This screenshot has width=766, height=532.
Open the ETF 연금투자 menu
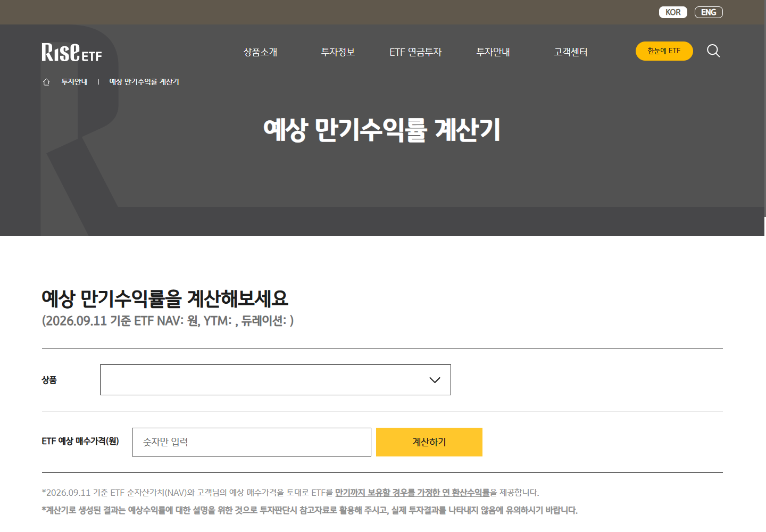pos(415,52)
